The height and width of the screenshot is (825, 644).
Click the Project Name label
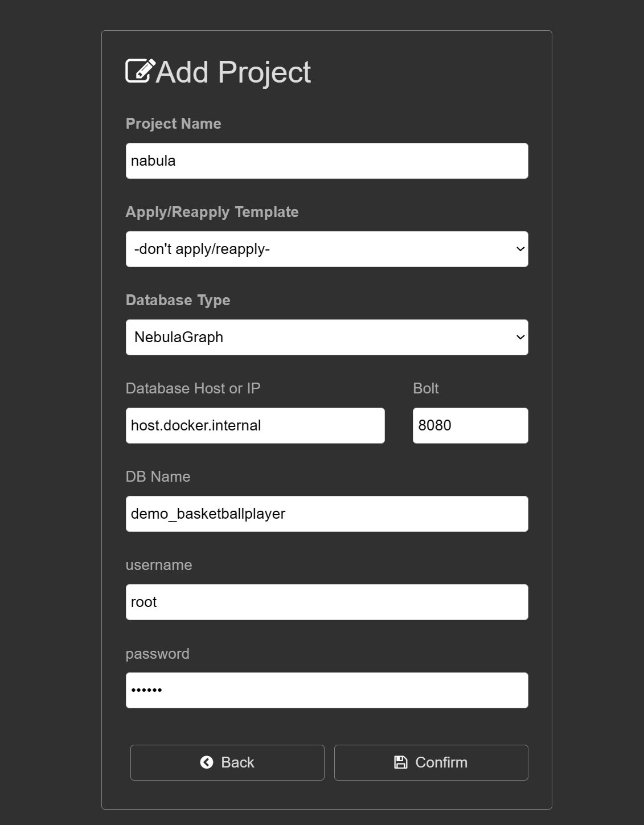pos(174,124)
